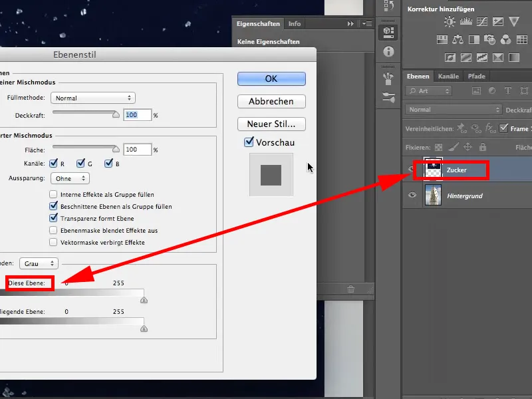The height and width of the screenshot is (399, 532).
Task: Add a Color Lookup adjustment (grid icon)
Action: tap(522, 40)
